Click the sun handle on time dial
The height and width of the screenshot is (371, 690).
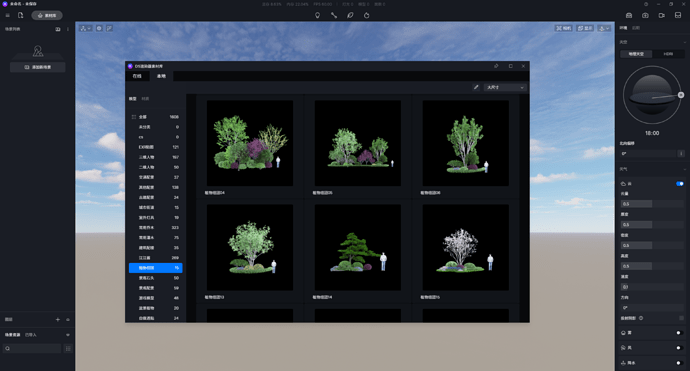click(681, 95)
